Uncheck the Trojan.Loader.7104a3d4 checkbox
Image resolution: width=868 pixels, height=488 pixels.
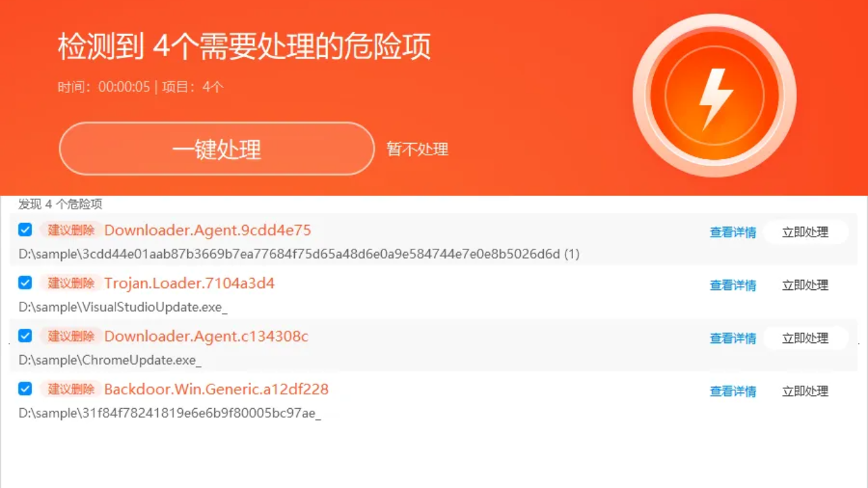pyautogui.click(x=25, y=283)
